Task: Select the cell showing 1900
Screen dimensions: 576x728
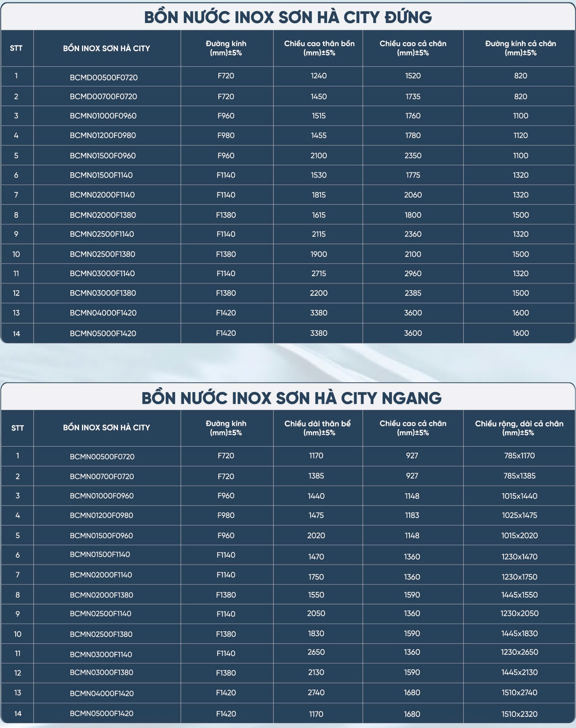Action: 319,254
